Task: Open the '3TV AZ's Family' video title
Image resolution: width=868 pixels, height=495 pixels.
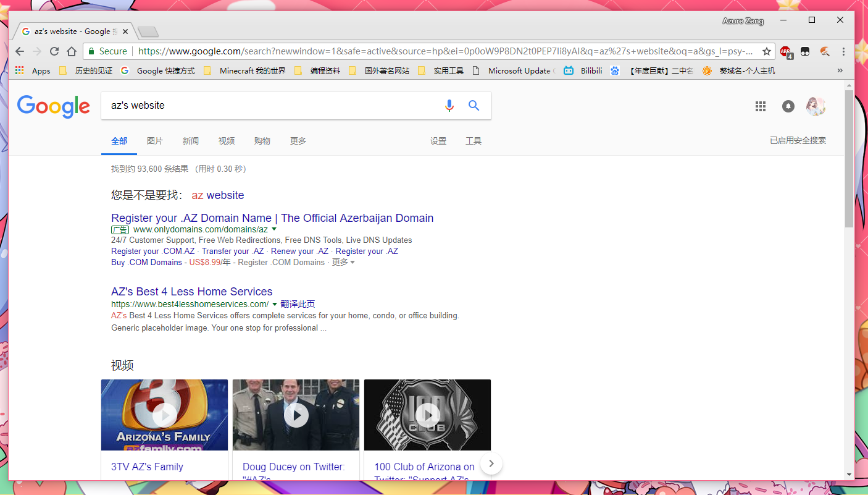Action: pos(147,467)
